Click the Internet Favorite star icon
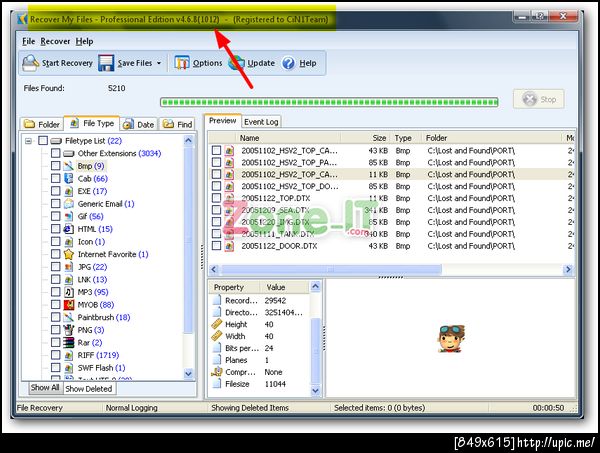The height and width of the screenshot is (453, 600). [68, 254]
